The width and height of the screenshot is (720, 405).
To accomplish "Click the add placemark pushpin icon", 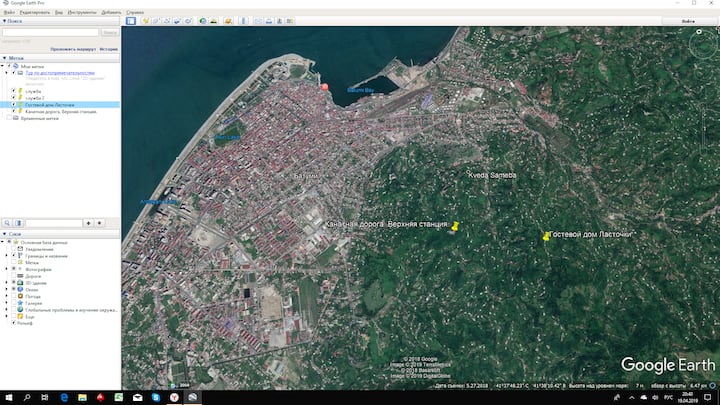I will pos(146,20).
